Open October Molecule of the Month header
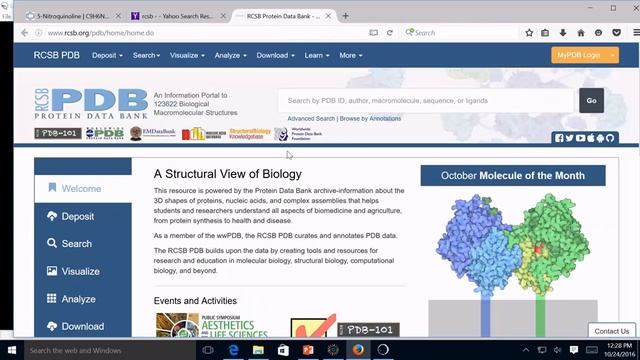The width and height of the screenshot is (640, 360). pos(513,176)
